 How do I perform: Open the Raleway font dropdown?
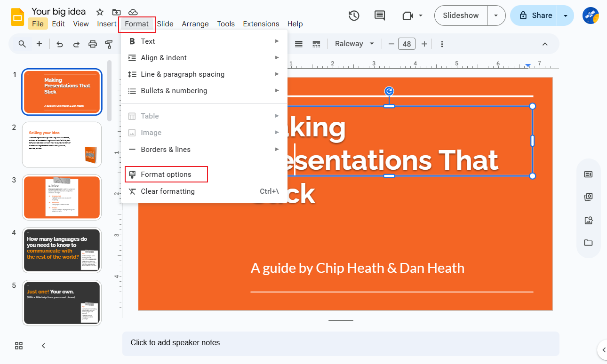354,43
